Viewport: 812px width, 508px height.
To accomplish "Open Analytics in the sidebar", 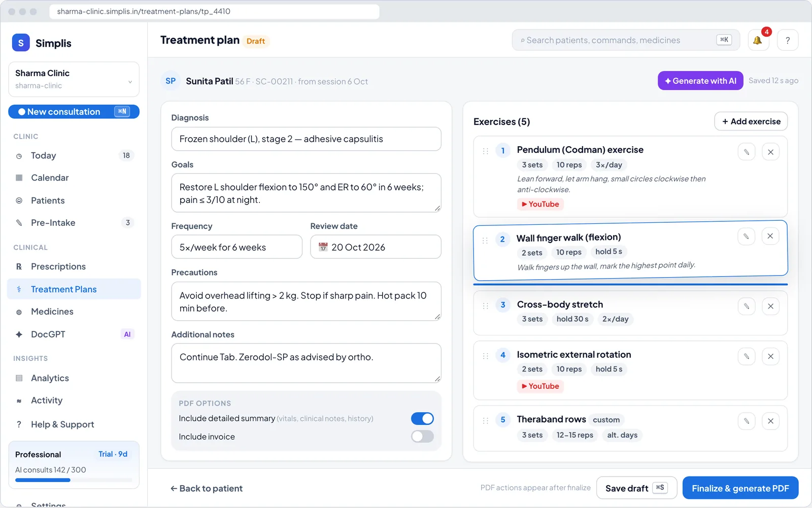I will pyautogui.click(x=74, y=378).
